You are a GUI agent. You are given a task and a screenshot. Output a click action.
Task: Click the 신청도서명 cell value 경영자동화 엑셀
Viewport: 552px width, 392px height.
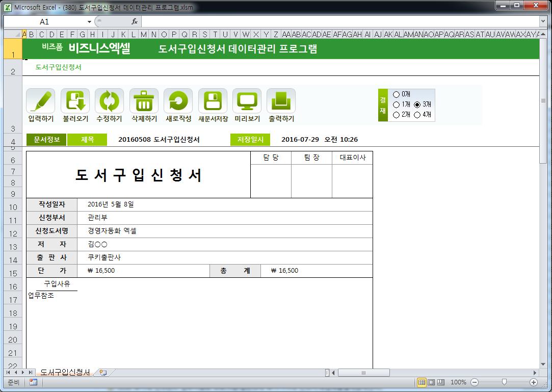(x=112, y=231)
